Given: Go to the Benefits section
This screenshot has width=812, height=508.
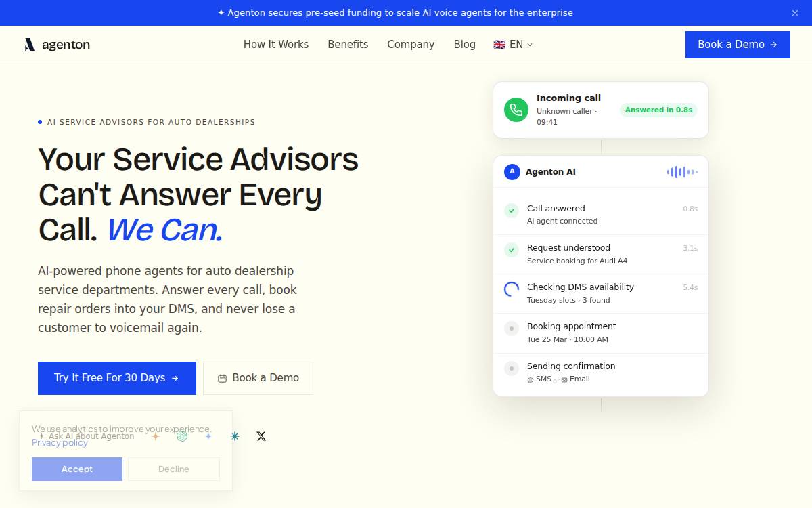Looking at the screenshot, I should click(x=348, y=45).
